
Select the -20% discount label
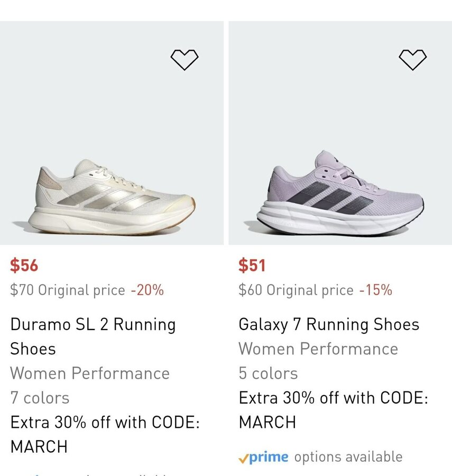(147, 290)
